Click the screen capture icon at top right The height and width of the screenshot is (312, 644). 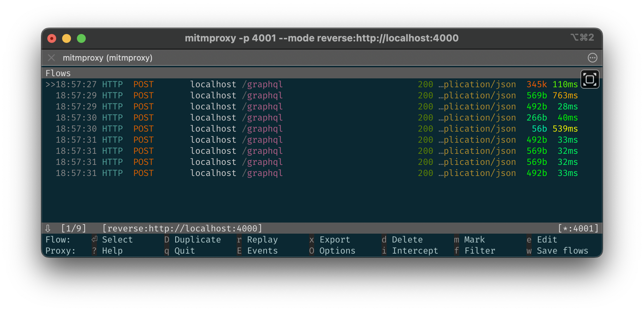590,79
